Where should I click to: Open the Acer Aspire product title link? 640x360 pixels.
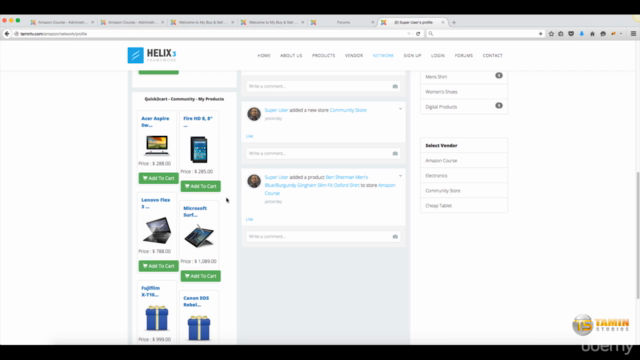(155, 122)
